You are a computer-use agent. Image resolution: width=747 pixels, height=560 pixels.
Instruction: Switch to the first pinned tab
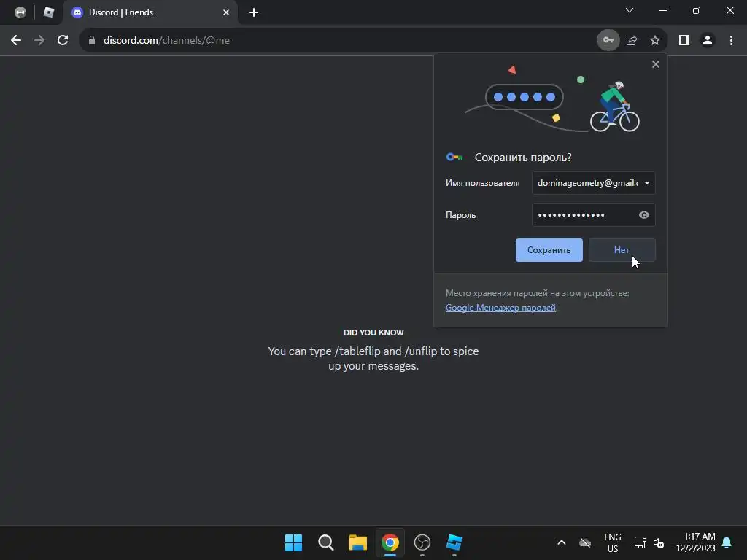coord(20,12)
